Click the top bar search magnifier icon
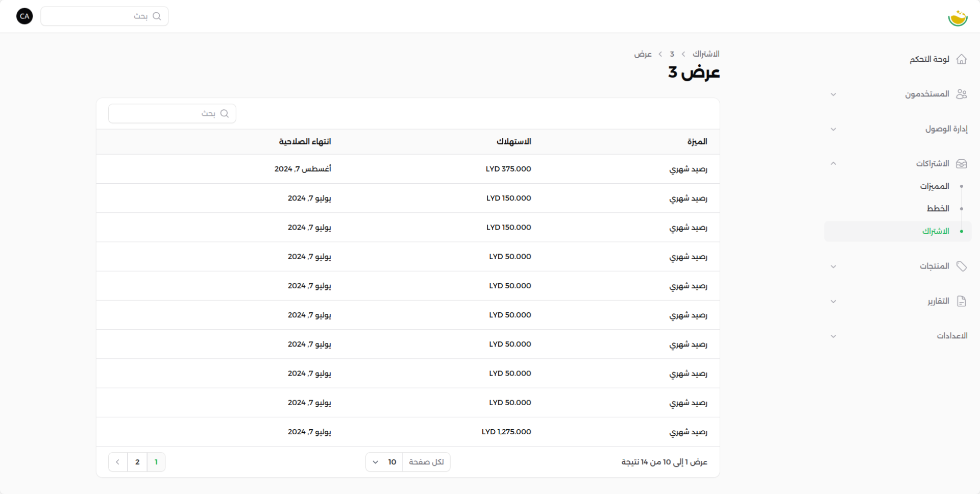980x494 pixels. pos(157,16)
